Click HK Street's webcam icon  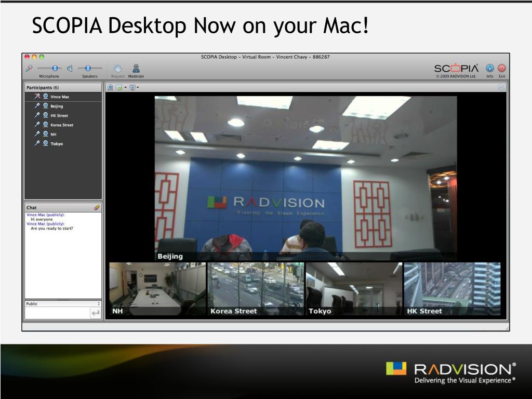tap(46, 115)
